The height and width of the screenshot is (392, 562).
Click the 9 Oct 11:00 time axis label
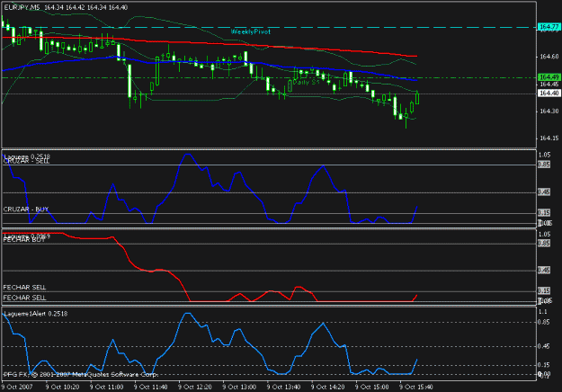click(x=106, y=387)
